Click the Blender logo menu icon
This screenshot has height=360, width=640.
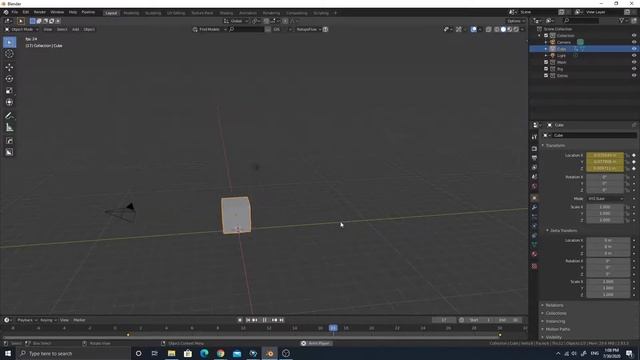[6, 12]
